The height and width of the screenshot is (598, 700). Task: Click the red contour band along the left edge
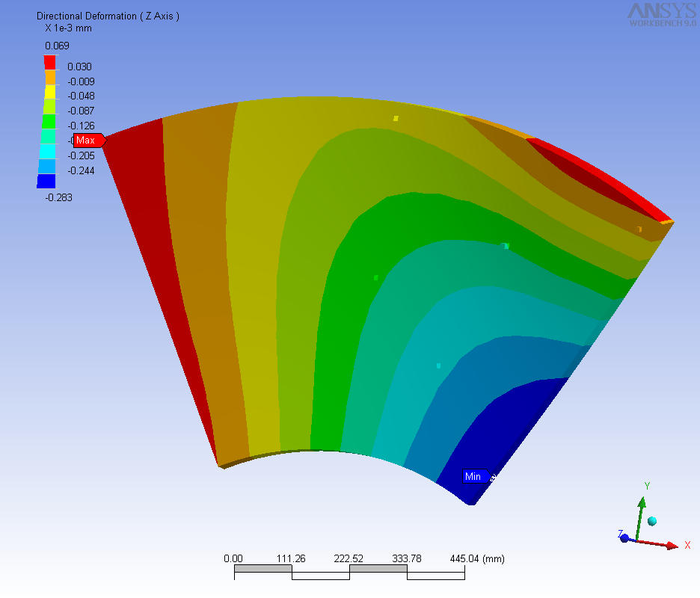pyautogui.click(x=147, y=224)
